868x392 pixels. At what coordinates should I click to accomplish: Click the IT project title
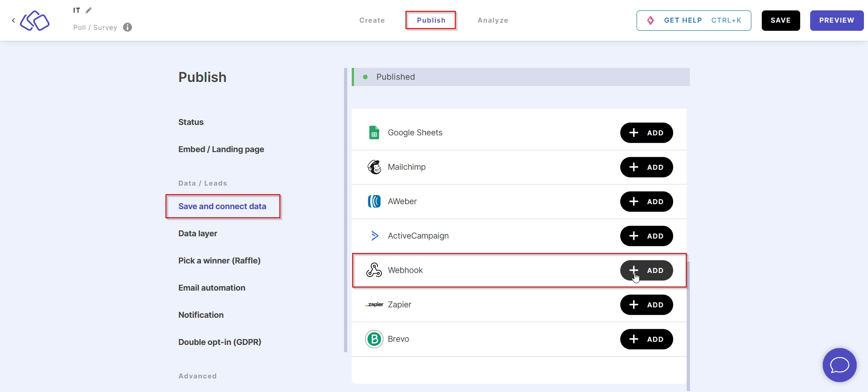click(x=77, y=10)
